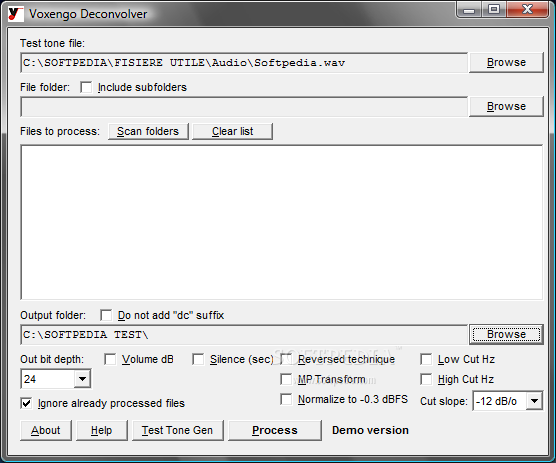The width and height of the screenshot is (556, 463).
Task: Minimize the Voxengo Deconvolver window
Action: (x=469, y=10)
